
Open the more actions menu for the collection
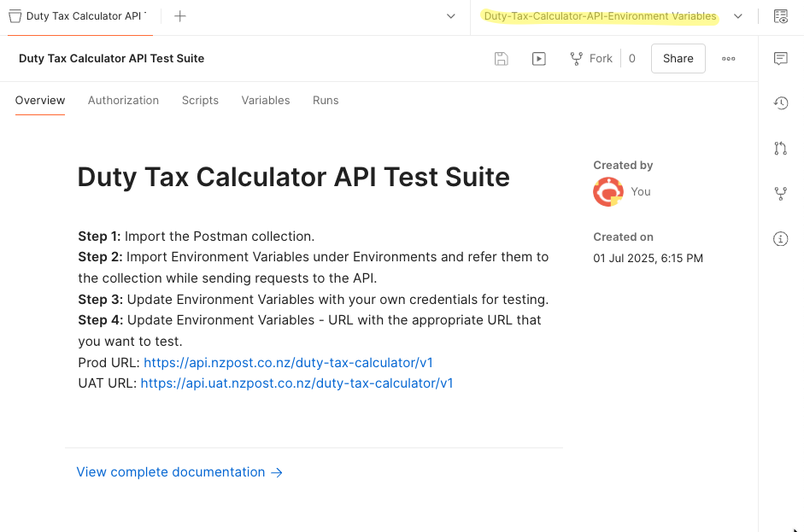point(728,58)
